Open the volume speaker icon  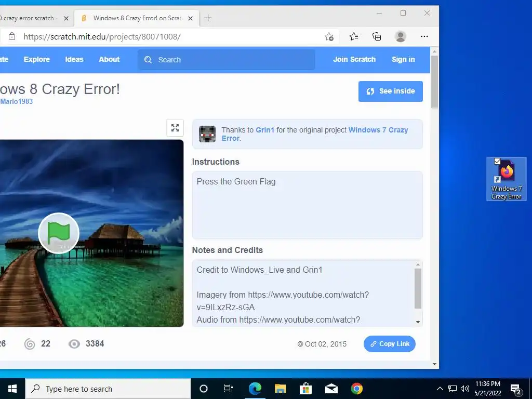point(464,389)
